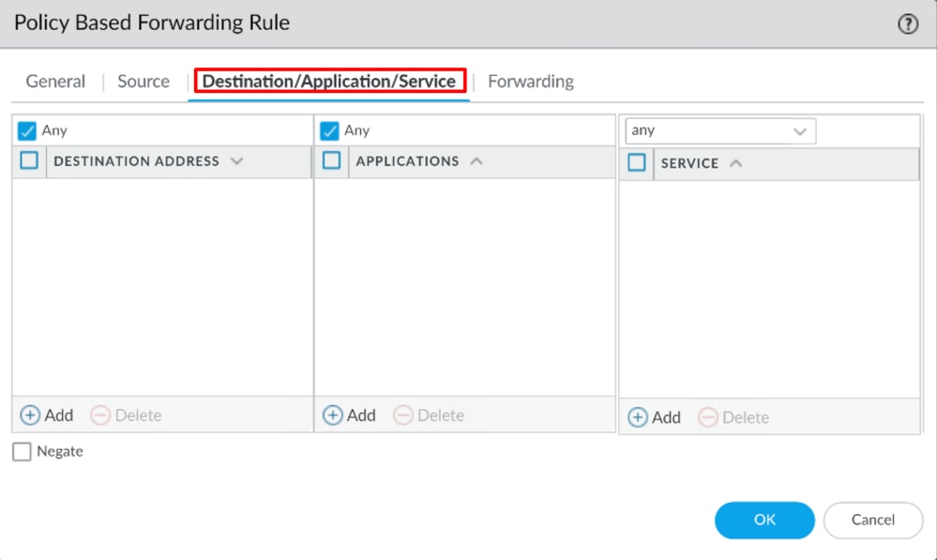This screenshot has height=560, width=937.
Task: Click the DESTINATION ADDRESS column header
Action: pyautogui.click(x=136, y=161)
